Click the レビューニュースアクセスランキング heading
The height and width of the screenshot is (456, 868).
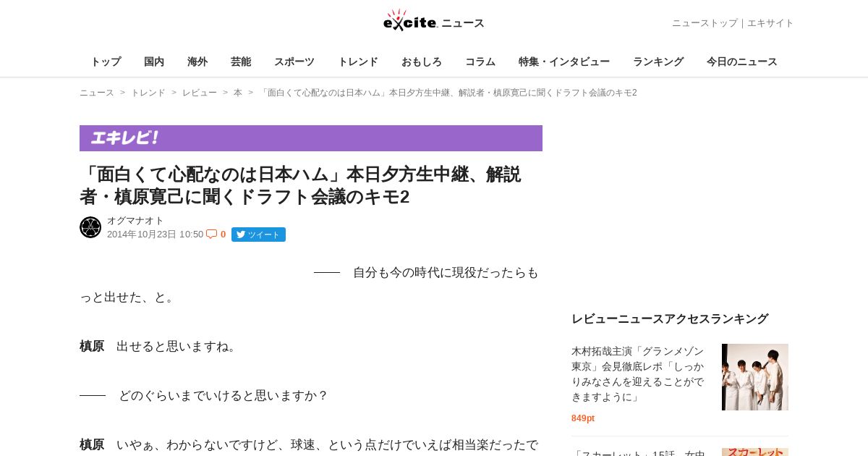click(670, 318)
